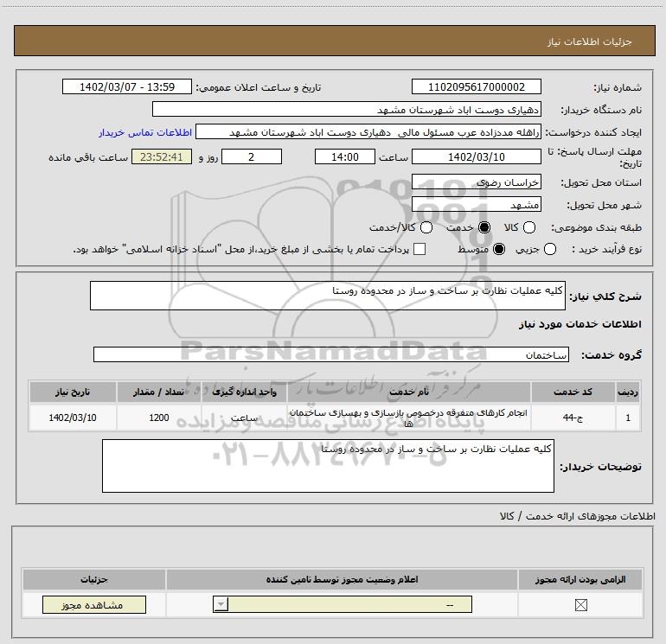Click the remaining days field showing 2
Viewport: 666px width, 644px height.
pos(252,156)
